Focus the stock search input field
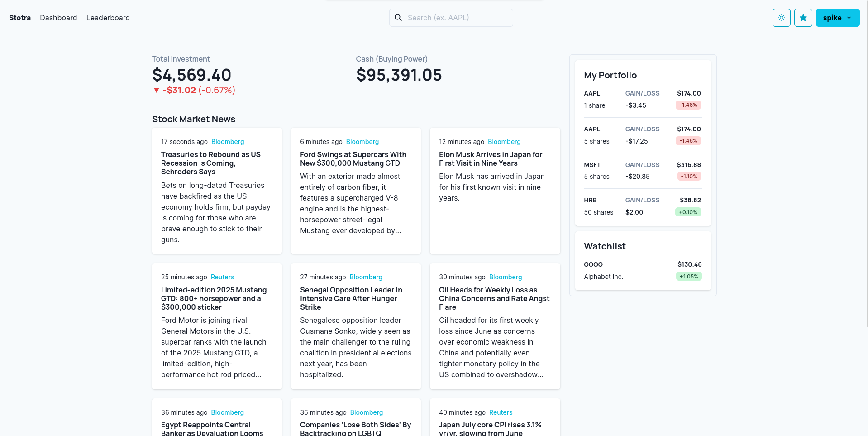 (451, 18)
